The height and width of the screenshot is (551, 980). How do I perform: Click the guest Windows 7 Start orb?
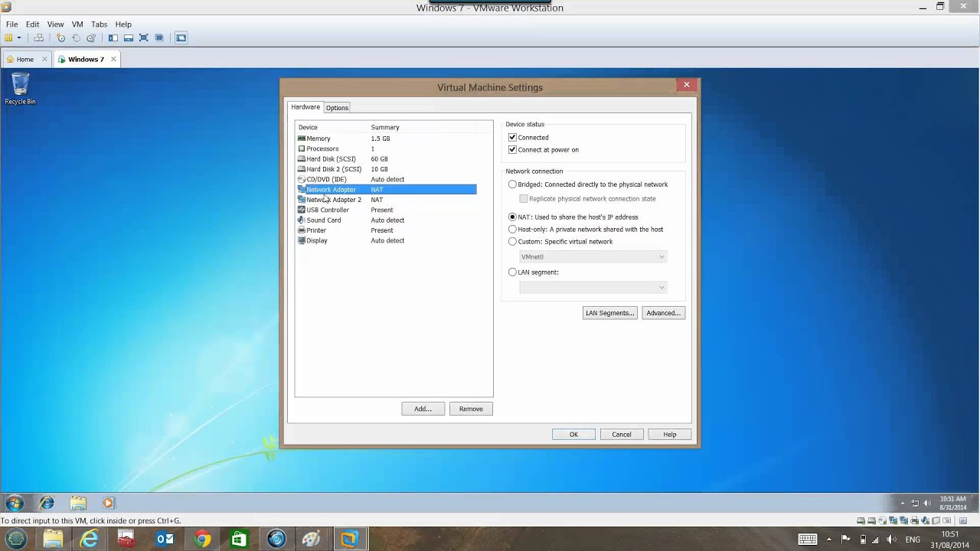coord(15,503)
